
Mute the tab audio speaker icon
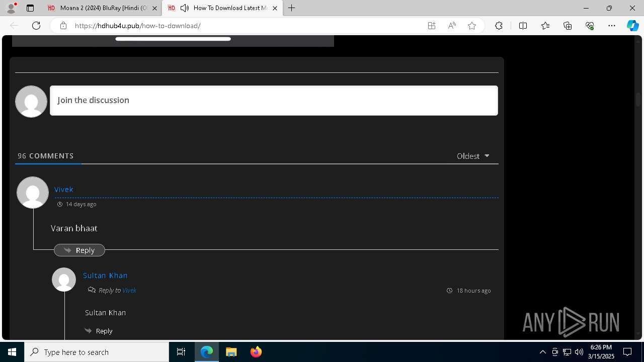(185, 8)
